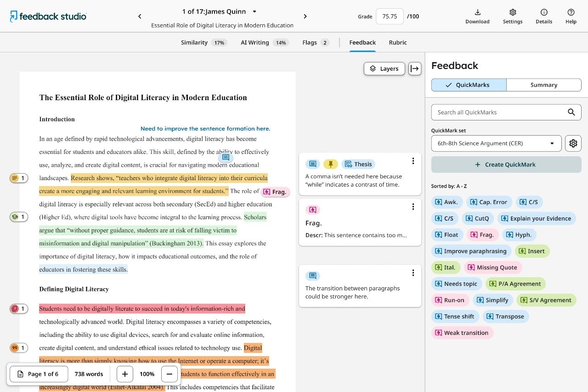Edit the grade in the 75.75 field
The width and height of the screenshot is (588, 392).
pyautogui.click(x=390, y=16)
